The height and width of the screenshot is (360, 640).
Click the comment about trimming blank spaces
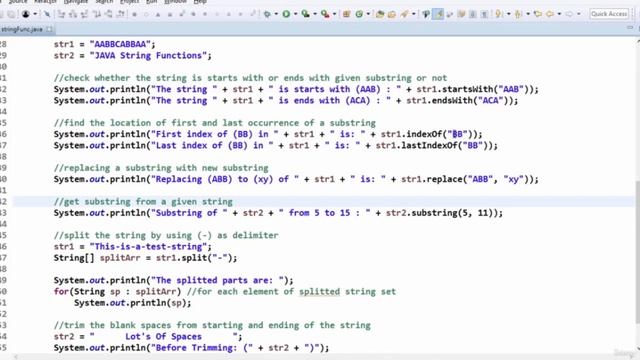pos(212,325)
